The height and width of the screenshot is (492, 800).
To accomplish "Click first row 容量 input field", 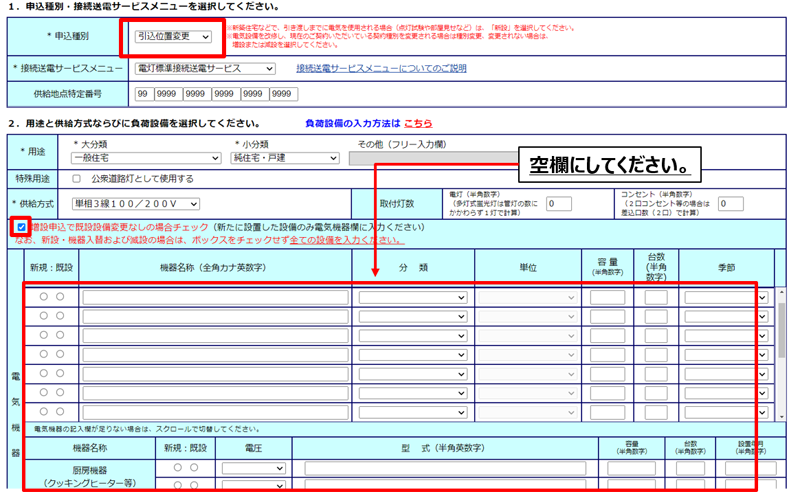I will 607,298.
